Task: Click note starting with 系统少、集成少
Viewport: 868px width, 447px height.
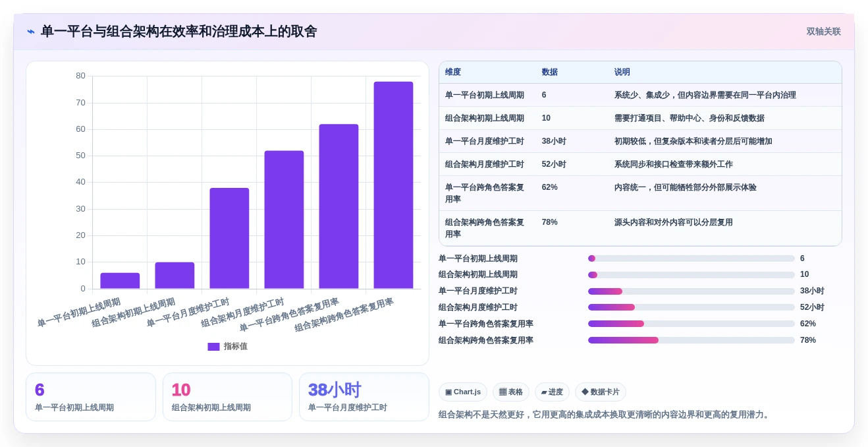Action: (x=705, y=95)
